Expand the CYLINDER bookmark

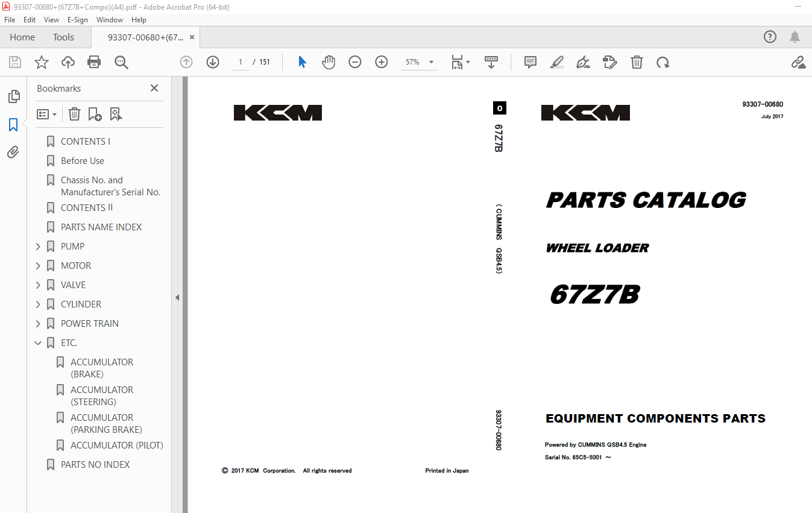click(38, 304)
